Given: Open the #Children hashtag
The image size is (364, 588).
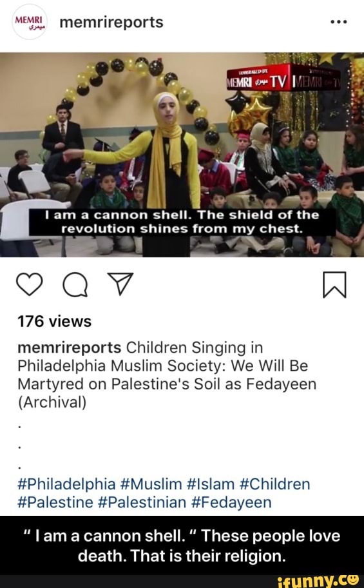Looking at the screenshot, I should (x=274, y=484).
